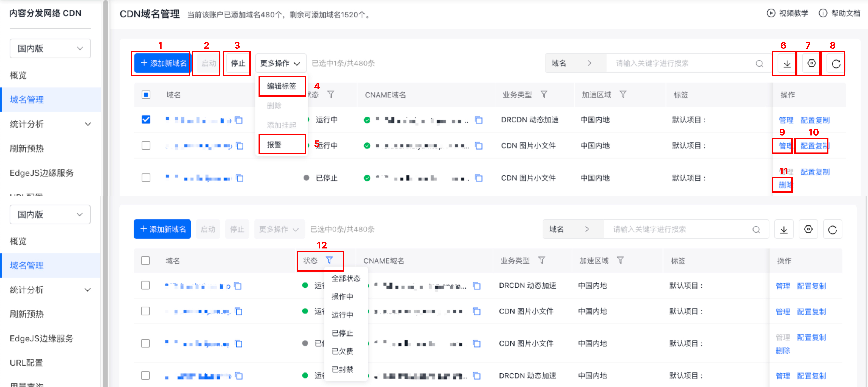This screenshot has width=868, height=387.
Task: Expand lower sidebar 统计分析 section
Action: [50, 290]
